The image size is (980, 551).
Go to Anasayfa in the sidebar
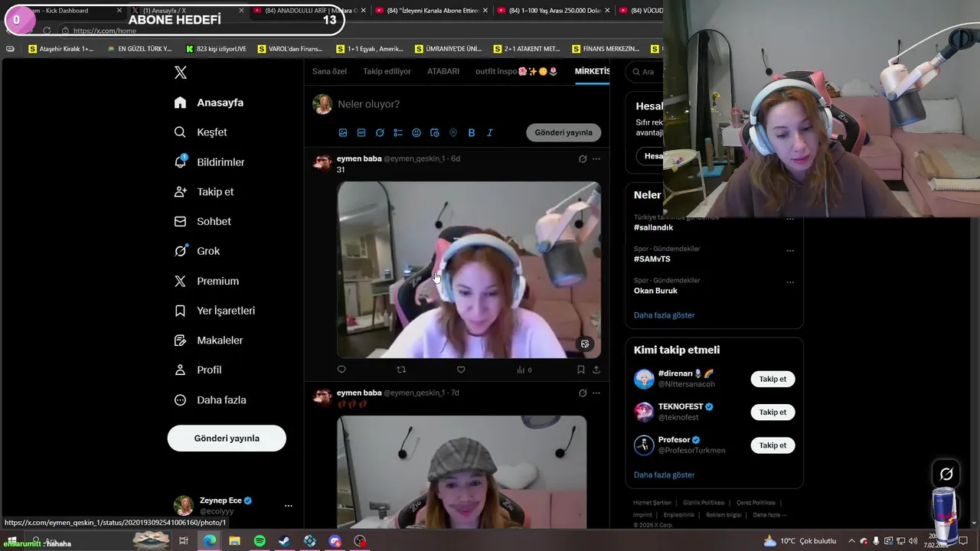click(x=209, y=103)
